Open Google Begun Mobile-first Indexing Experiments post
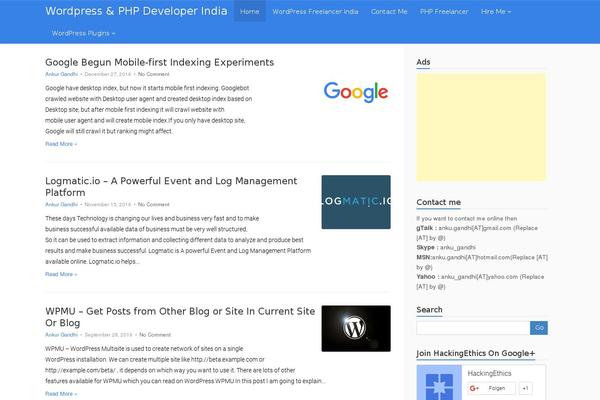 click(x=160, y=62)
